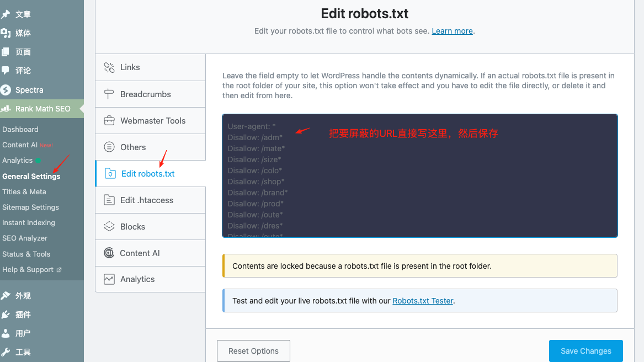The height and width of the screenshot is (362, 644).
Task: Click the Reset Options button
Action: 253,351
